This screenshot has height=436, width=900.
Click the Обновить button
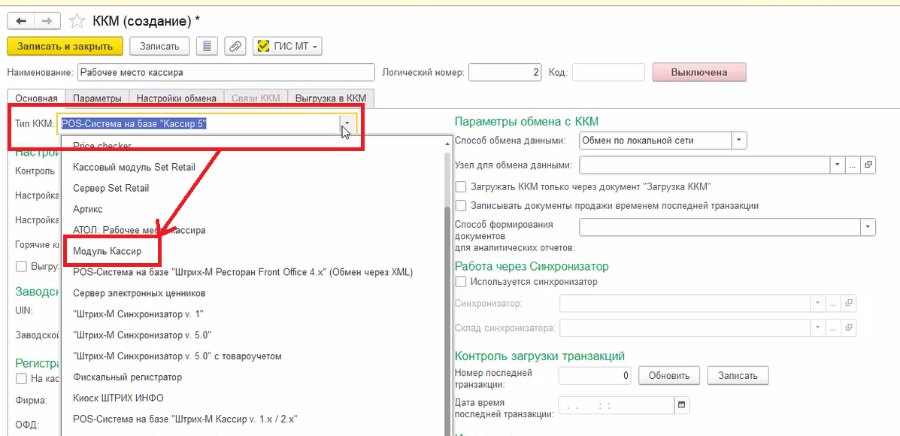point(669,376)
